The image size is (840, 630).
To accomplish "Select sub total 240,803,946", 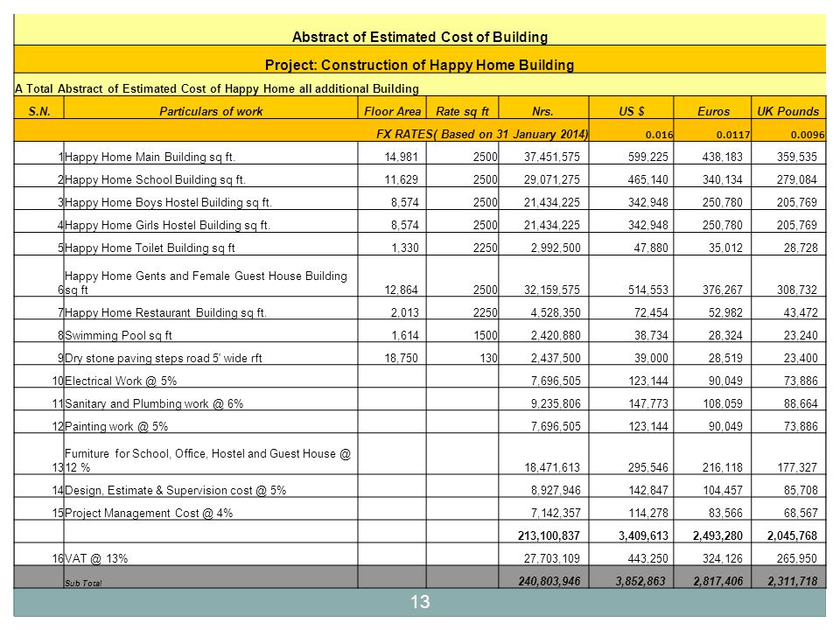I will point(549,581).
